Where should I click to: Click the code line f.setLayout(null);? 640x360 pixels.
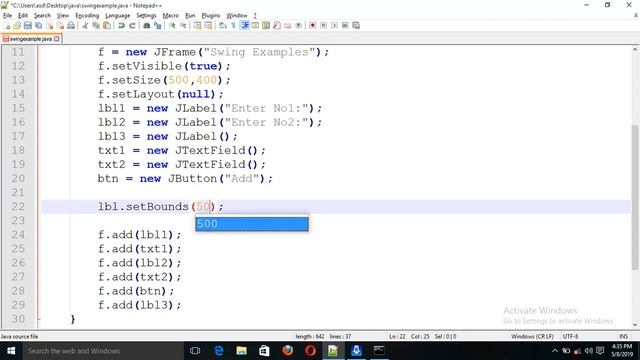160,94
